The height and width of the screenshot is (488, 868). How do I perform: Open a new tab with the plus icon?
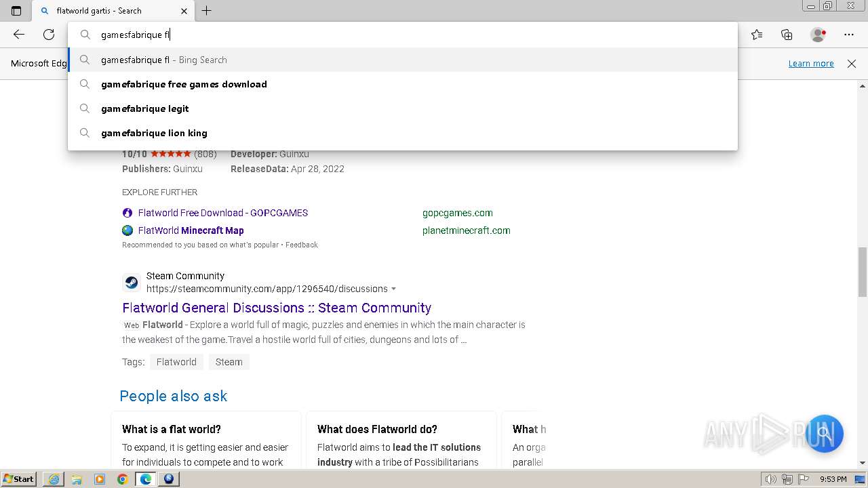click(207, 11)
